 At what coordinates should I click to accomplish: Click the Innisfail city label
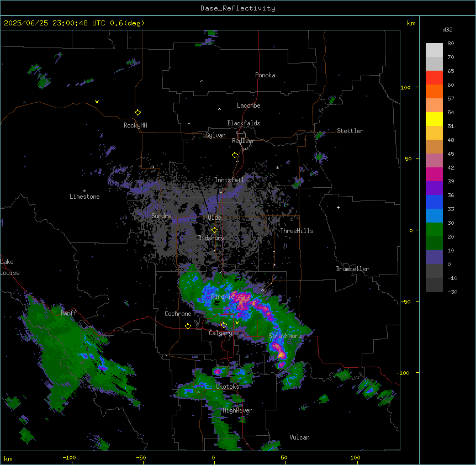click(x=229, y=180)
